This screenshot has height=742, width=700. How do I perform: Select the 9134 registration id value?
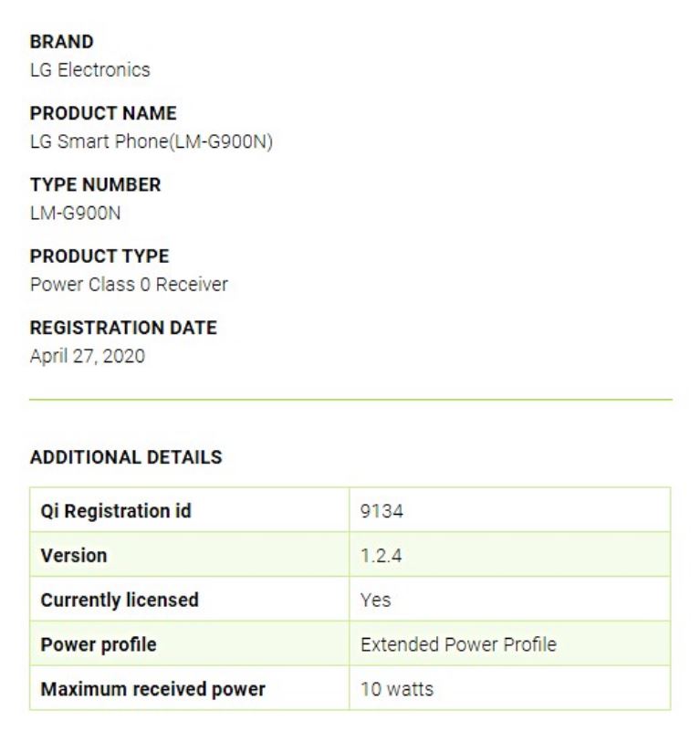[382, 511]
